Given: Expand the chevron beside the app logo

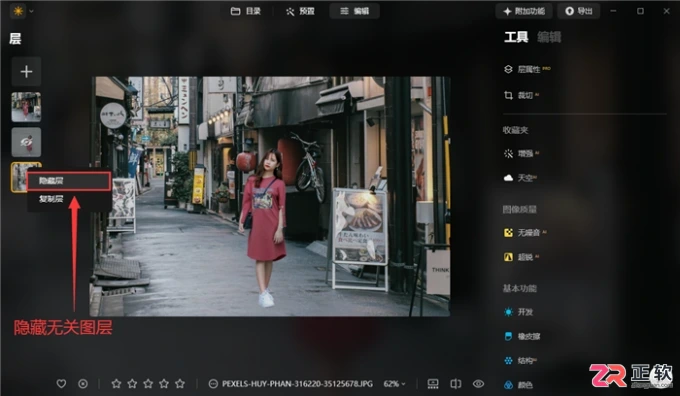Looking at the screenshot, I should pyautogui.click(x=31, y=11).
